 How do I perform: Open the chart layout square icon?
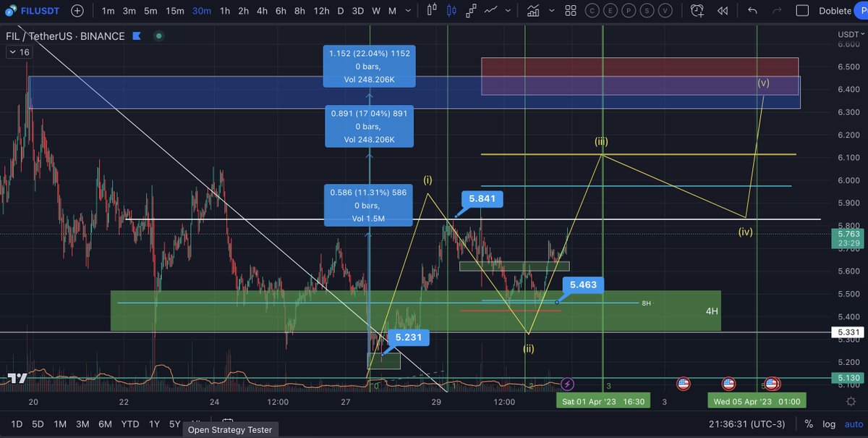pyautogui.click(x=801, y=11)
